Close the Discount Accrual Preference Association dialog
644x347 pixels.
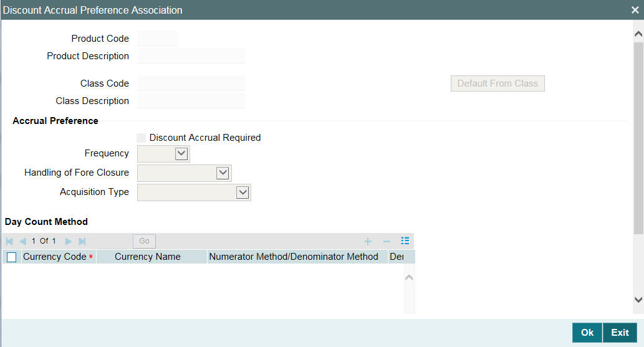[x=635, y=10]
